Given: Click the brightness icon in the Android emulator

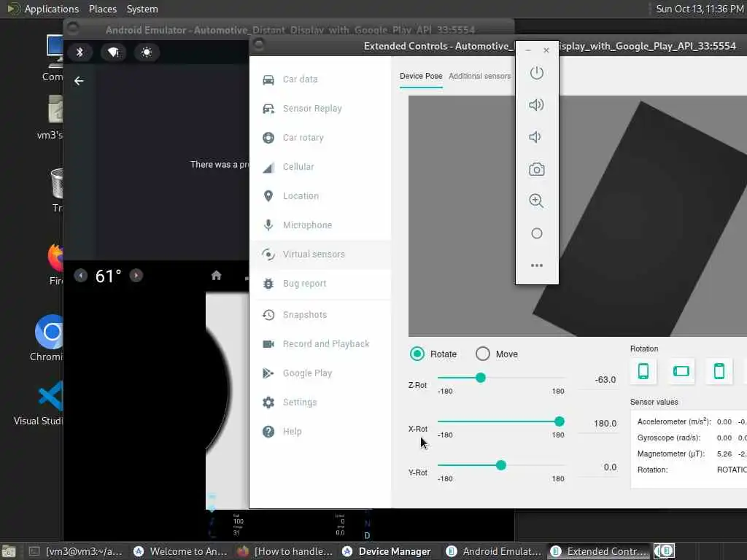Looking at the screenshot, I should (146, 52).
